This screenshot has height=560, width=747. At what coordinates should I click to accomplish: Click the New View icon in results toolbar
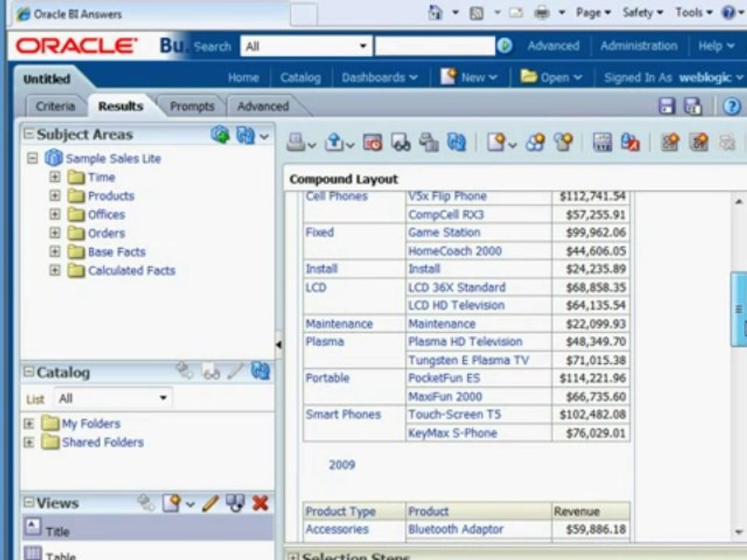[496, 142]
